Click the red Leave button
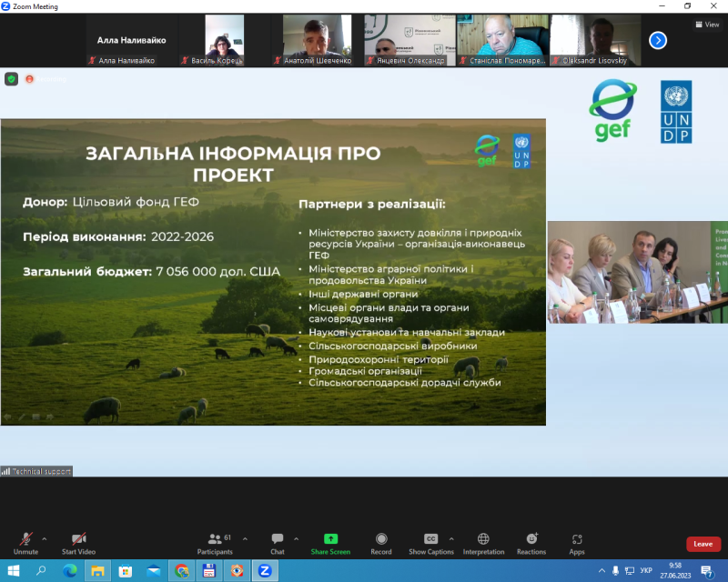This screenshot has width=728, height=582. point(703,544)
